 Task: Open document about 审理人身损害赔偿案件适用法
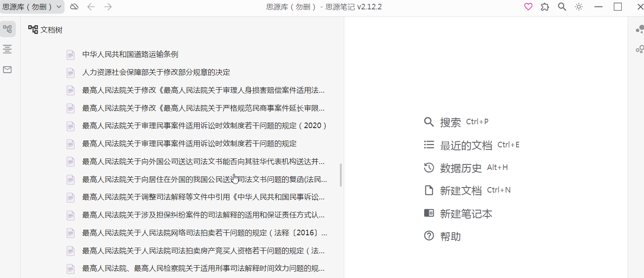(204, 90)
